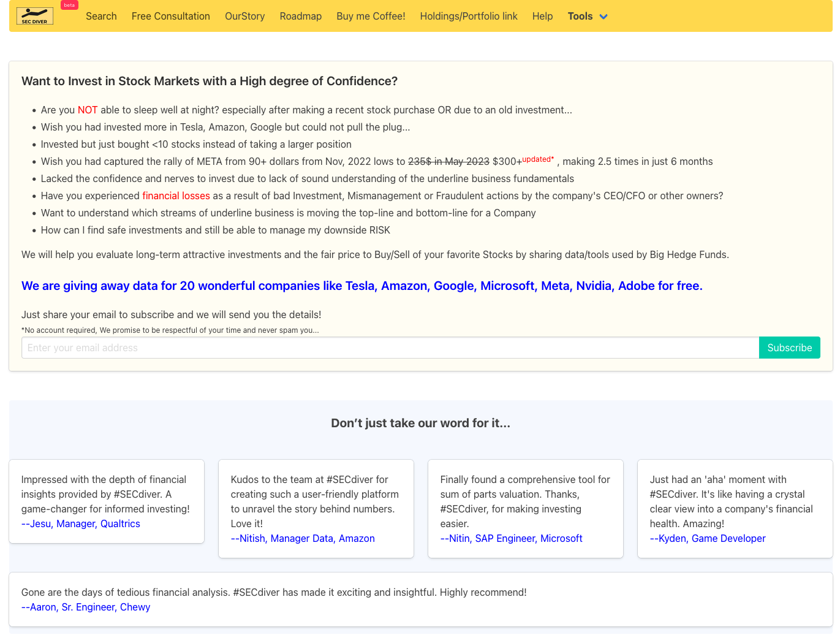Open the Roadmap nav link

point(300,17)
